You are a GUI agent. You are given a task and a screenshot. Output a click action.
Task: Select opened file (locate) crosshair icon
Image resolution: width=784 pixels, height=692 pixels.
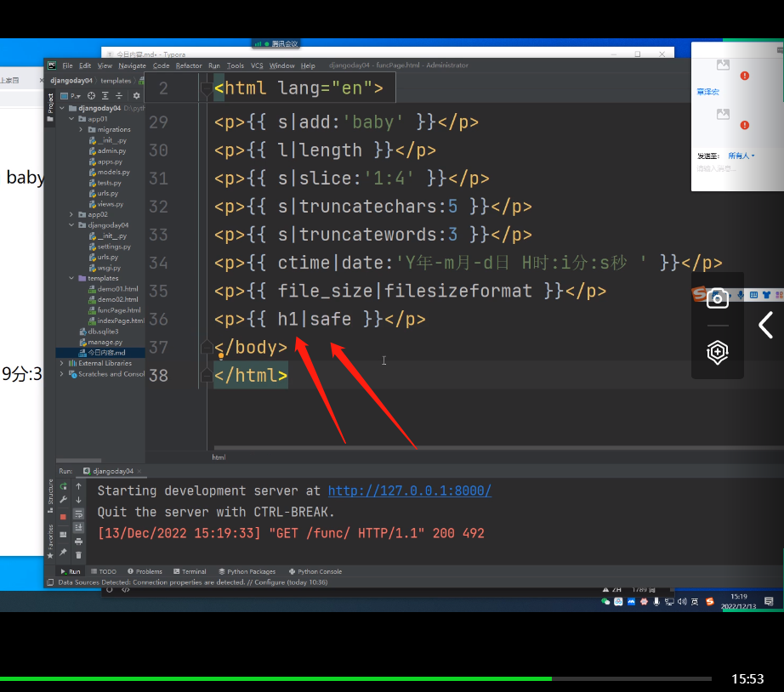tap(91, 95)
